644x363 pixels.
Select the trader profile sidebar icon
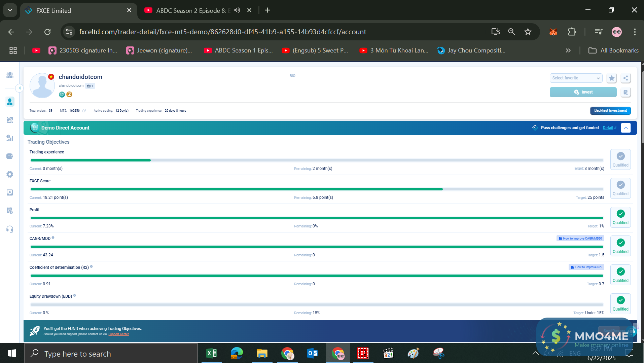click(x=10, y=102)
